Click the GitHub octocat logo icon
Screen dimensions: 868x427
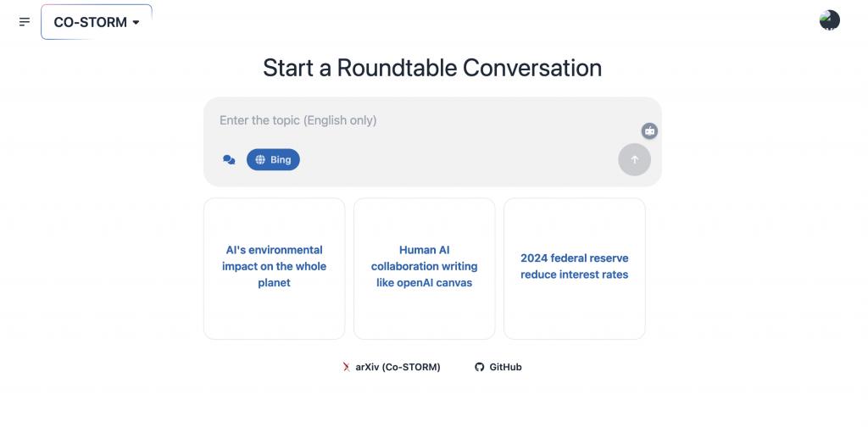pos(479,367)
